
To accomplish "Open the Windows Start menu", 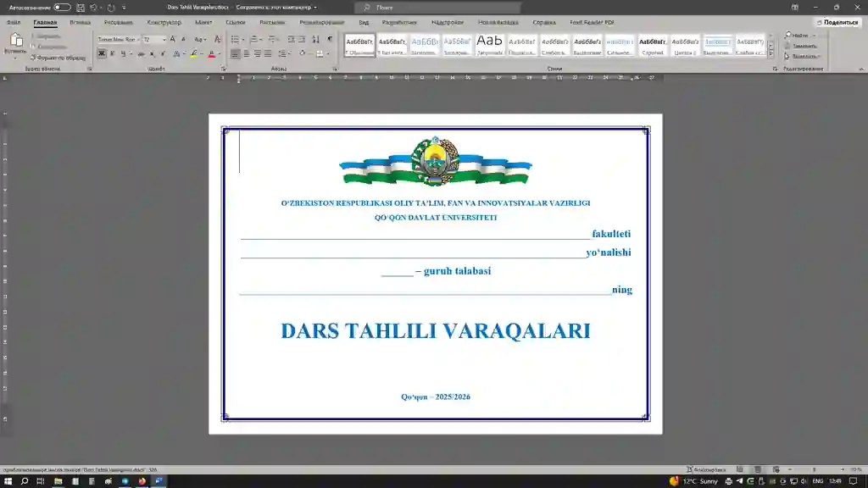I will [8, 481].
